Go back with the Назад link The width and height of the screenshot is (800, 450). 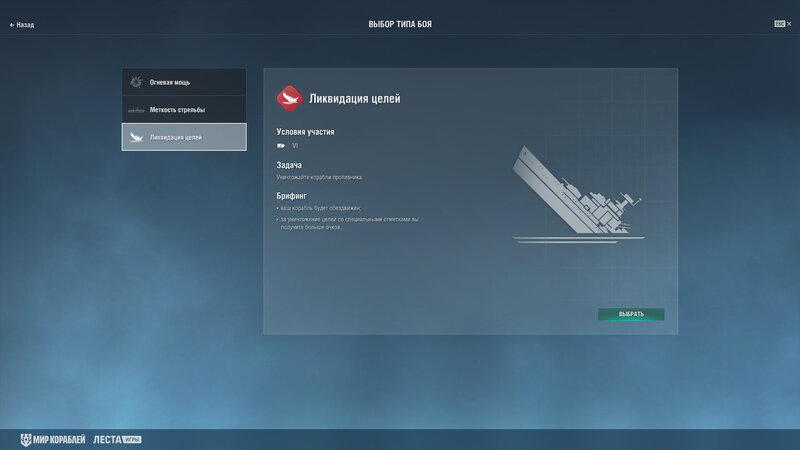tap(22, 24)
